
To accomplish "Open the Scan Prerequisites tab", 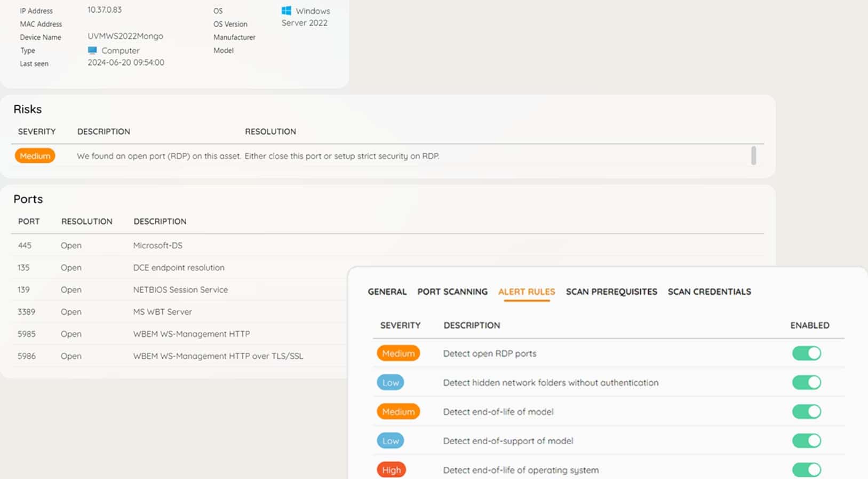I will click(611, 292).
